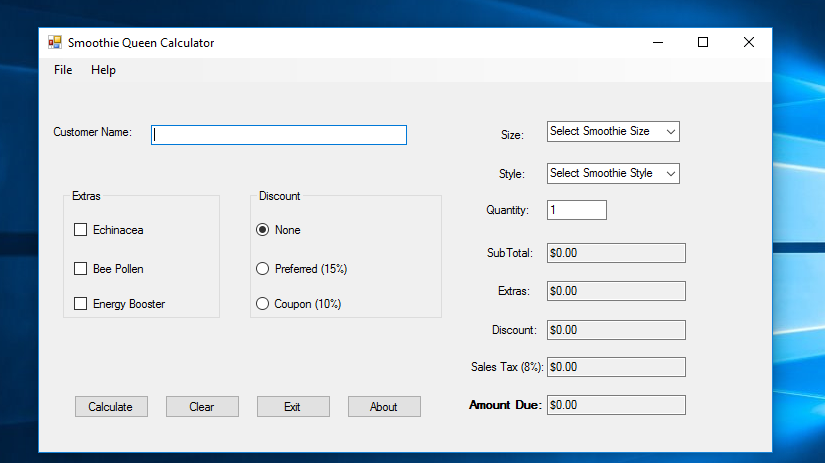This screenshot has height=463, width=825.
Task: Click the Quantity input field
Action: pyautogui.click(x=577, y=210)
